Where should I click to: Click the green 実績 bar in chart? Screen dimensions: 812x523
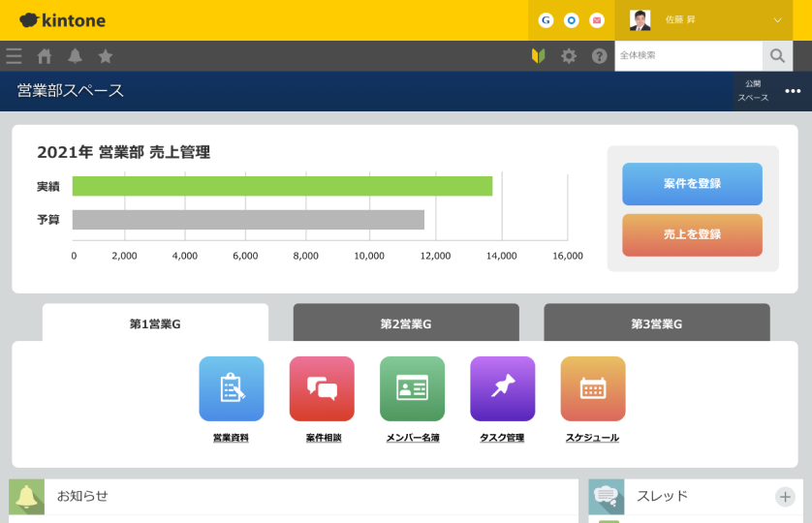click(x=282, y=186)
